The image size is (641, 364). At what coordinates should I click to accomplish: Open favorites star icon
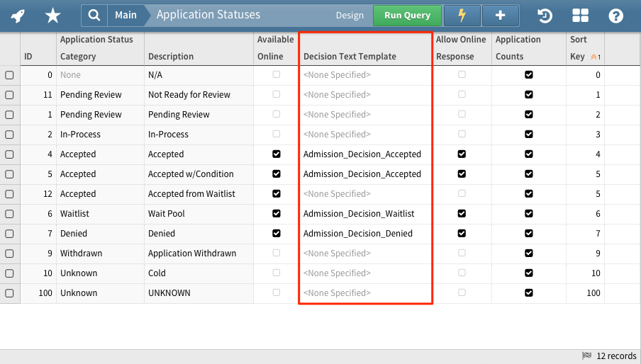click(52, 16)
